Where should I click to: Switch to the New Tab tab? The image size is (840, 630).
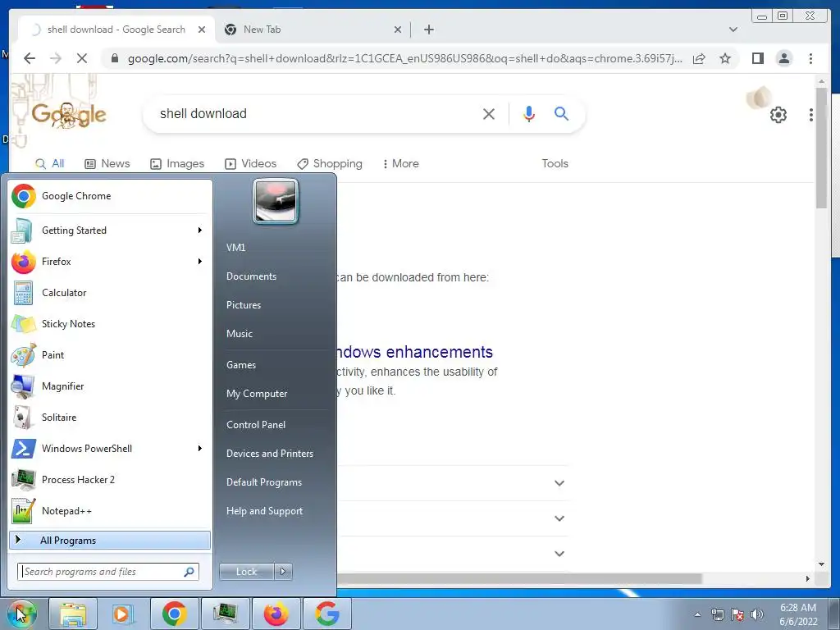pos(313,30)
